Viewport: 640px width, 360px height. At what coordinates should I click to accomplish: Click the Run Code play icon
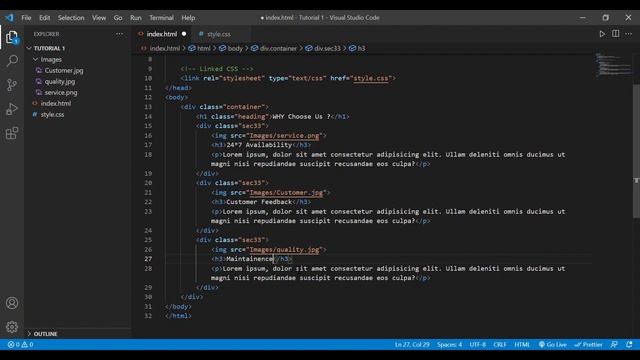[x=602, y=34]
